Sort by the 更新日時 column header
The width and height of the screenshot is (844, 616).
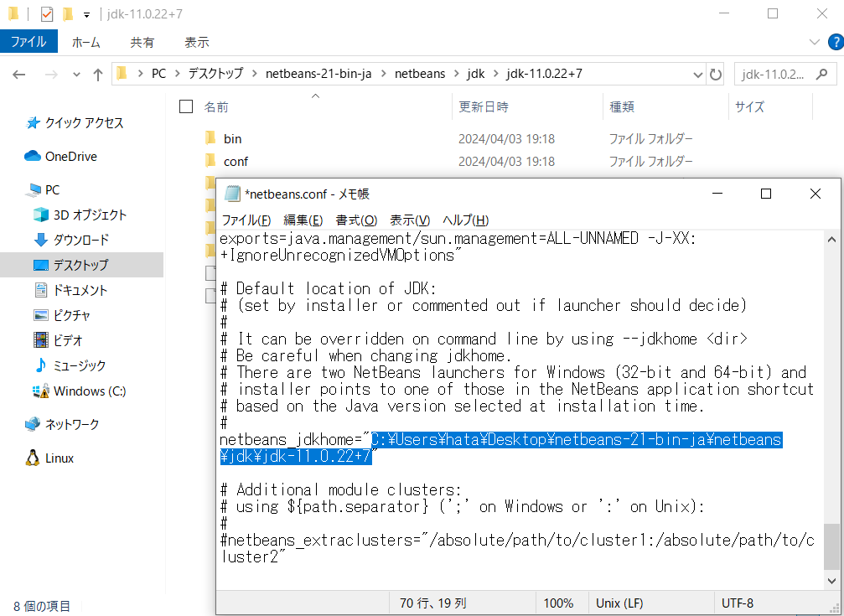click(x=484, y=106)
